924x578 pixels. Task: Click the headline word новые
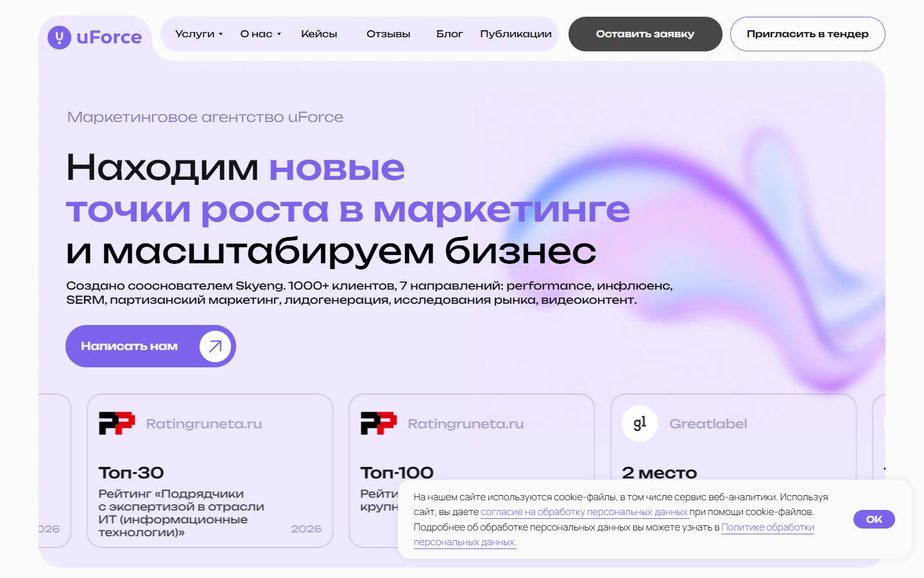coord(337,168)
